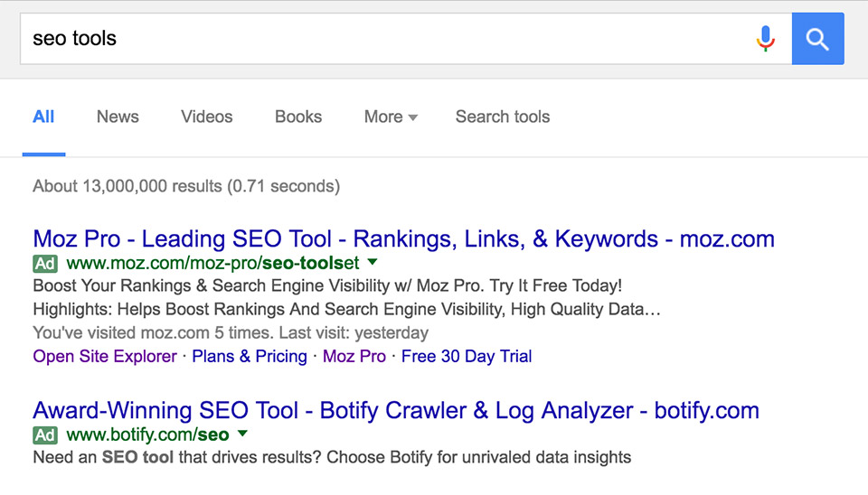Switch to the News tab
868x495 pixels.
point(118,117)
